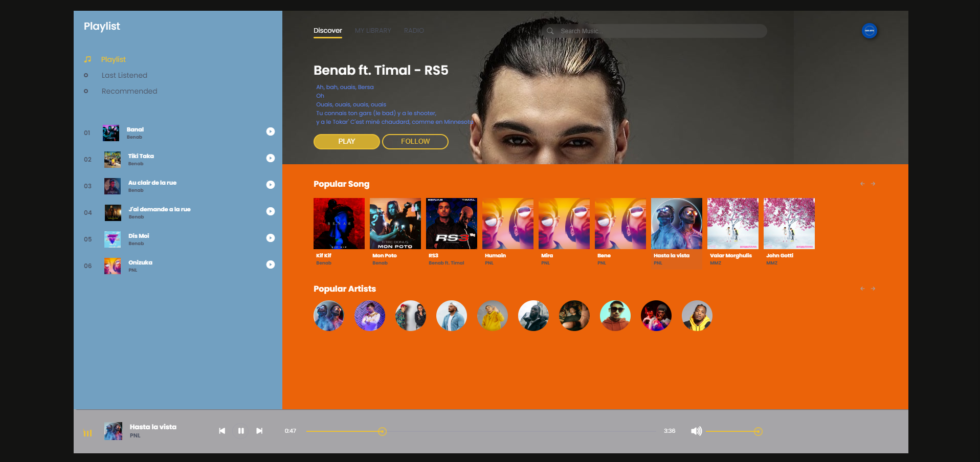
Task: Open the Kif Kif album cover
Action: point(339,224)
